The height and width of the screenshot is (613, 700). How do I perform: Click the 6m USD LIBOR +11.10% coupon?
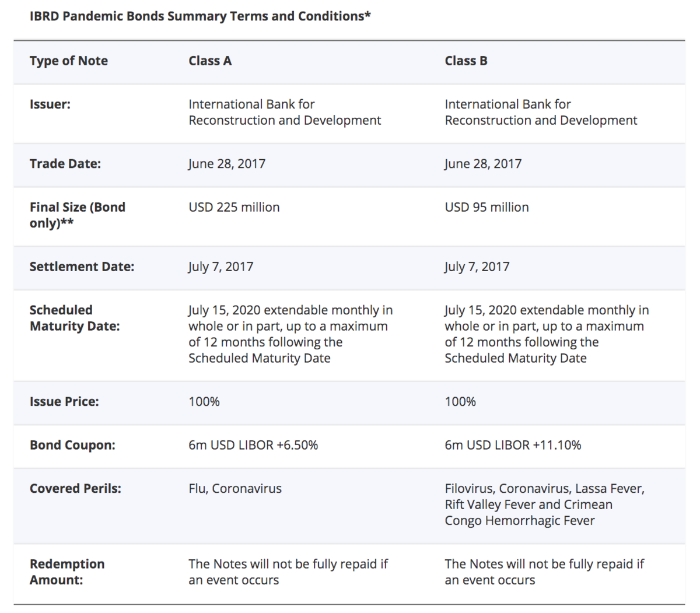click(513, 445)
